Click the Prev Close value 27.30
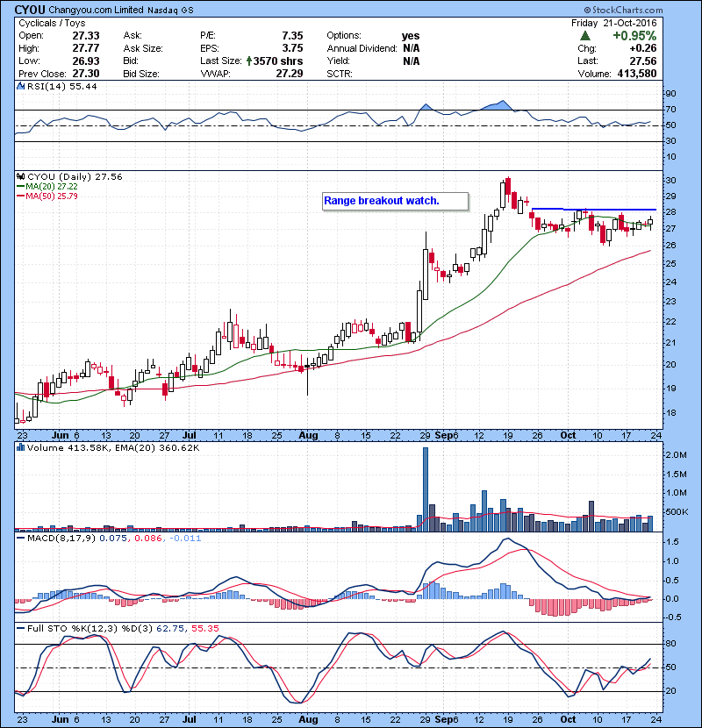 tap(86, 74)
